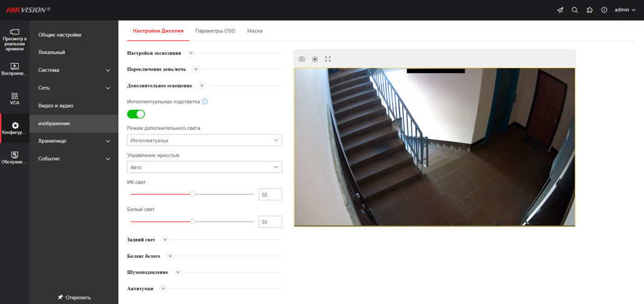Viewport: 644px width, 304px height.
Task: Expand the Настройки экспозиции section
Action: [191, 53]
